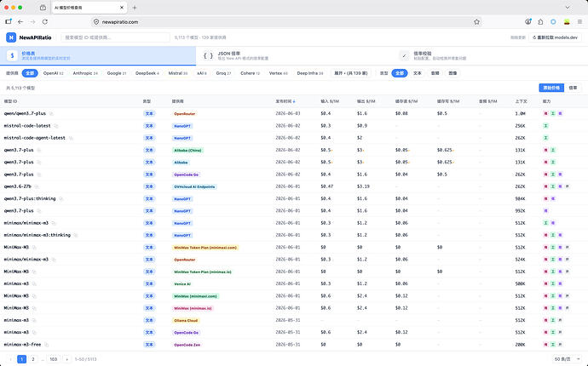Bookmark this page with the star icon
Image resolution: width=588 pixels, height=366 pixels.
[476, 22]
